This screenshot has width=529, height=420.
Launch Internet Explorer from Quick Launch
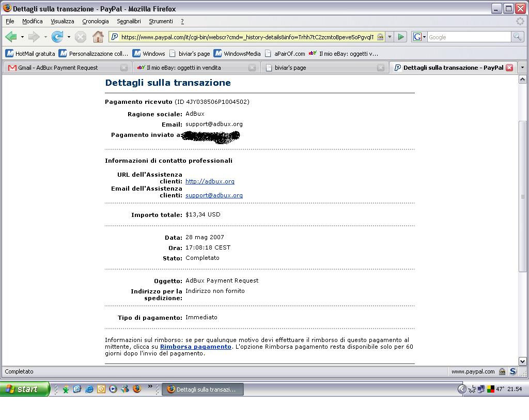pyautogui.click(x=89, y=390)
